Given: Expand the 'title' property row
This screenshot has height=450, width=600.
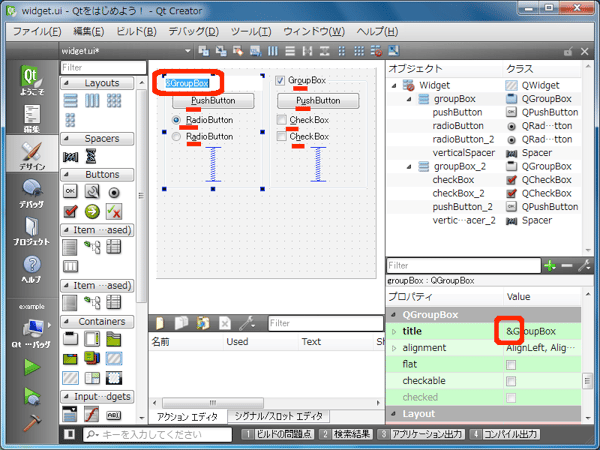Looking at the screenshot, I should [x=394, y=331].
